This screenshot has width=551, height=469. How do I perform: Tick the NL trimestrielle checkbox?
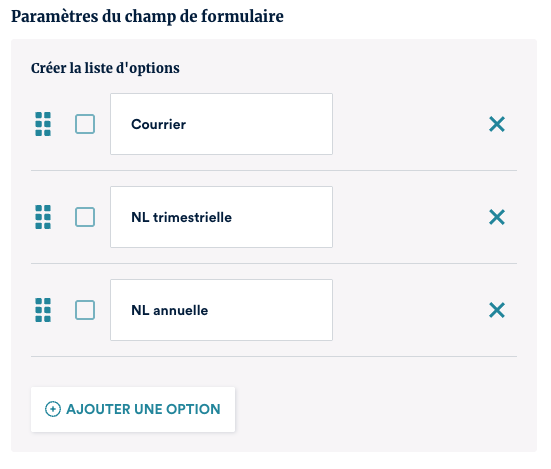[85, 217]
